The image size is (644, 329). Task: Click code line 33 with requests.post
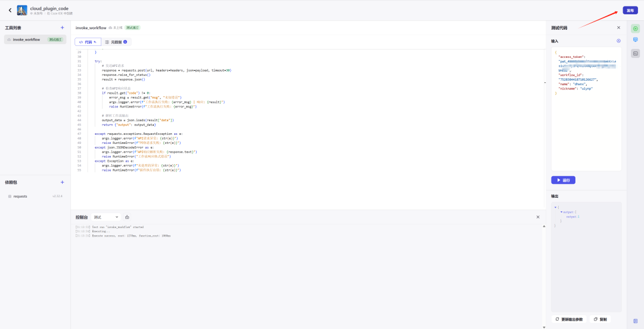coord(166,70)
